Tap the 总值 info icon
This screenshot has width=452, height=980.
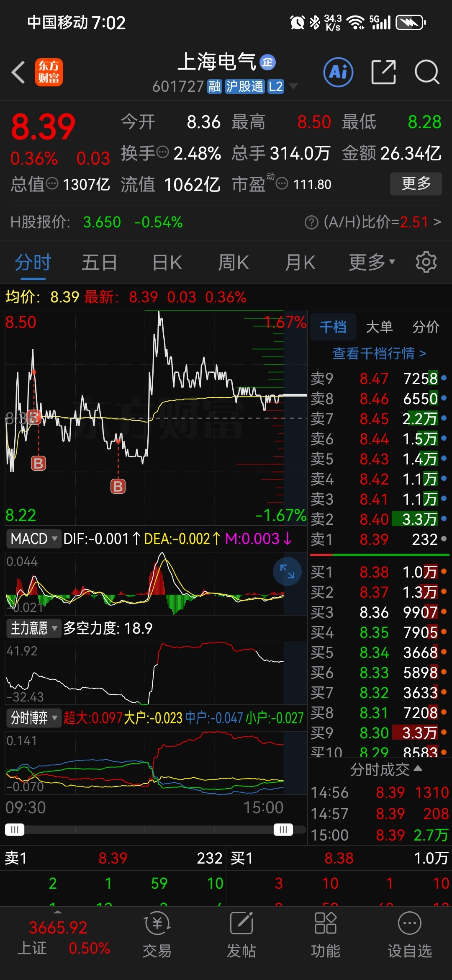click(52, 183)
